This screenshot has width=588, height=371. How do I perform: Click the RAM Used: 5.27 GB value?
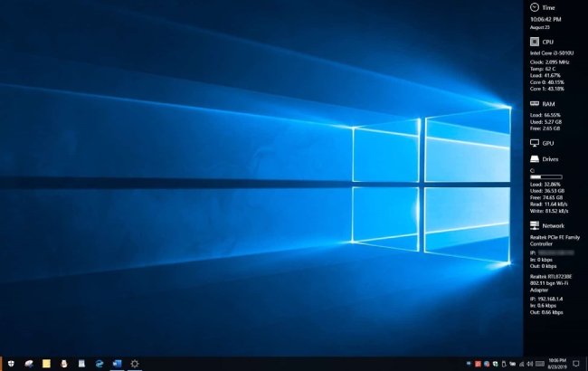point(545,122)
